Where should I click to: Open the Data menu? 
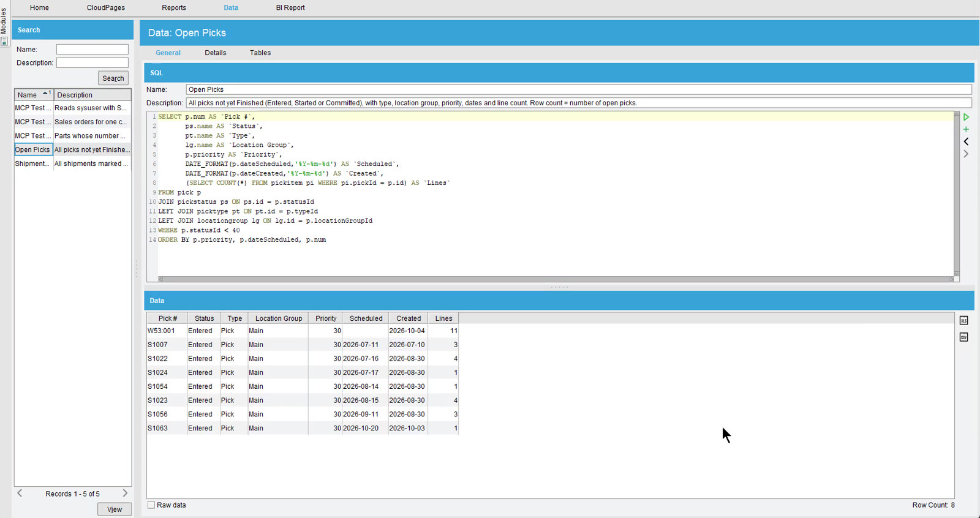[x=231, y=8]
